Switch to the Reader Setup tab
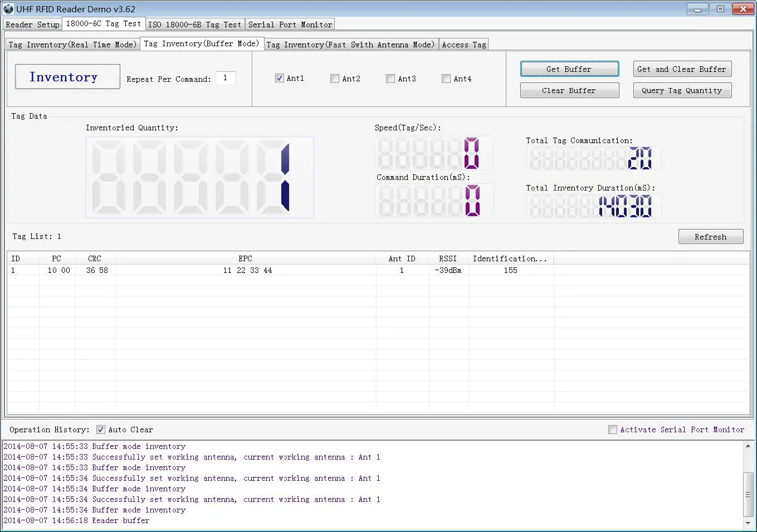The height and width of the screenshot is (532, 757). (32, 24)
